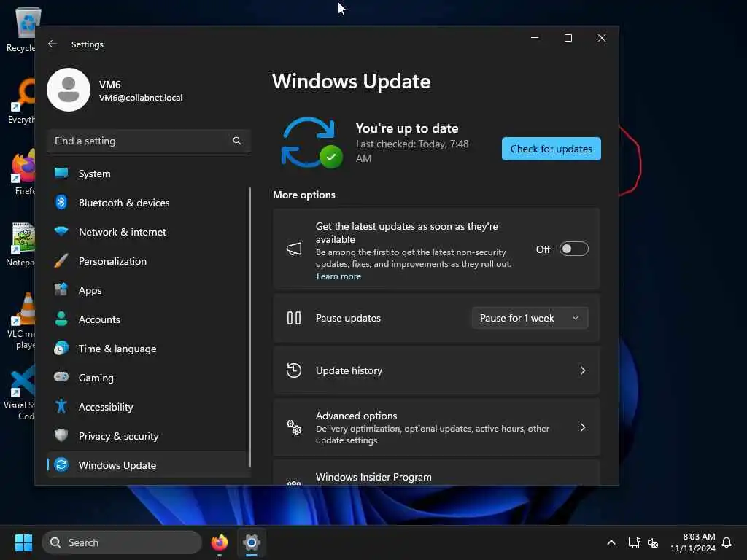Click the VM6 profile avatar picture
This screenshot has width=747, height=560.
[69, 90]
